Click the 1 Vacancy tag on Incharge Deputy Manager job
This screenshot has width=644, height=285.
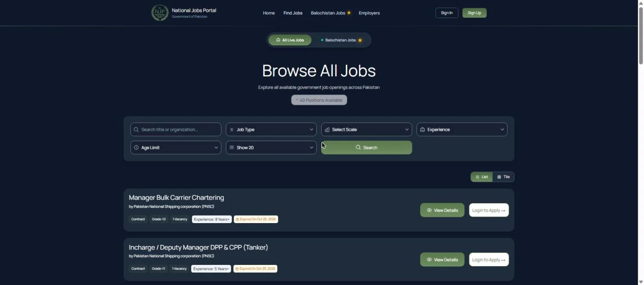tap(179, 269)
